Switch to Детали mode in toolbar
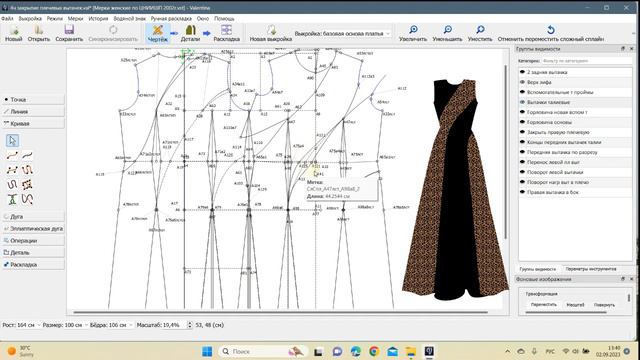Image resolution: width=640 pixels, height=360 pixels. (190, 30)
